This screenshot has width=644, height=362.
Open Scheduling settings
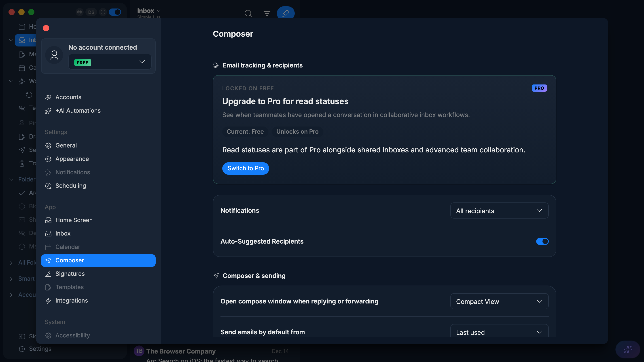pyautogui.click(x=98, y=186)
